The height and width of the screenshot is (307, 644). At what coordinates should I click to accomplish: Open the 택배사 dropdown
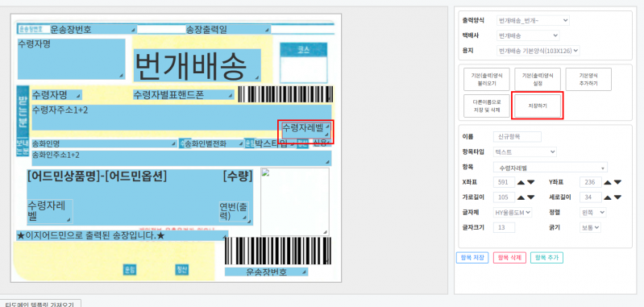point(528,35)
